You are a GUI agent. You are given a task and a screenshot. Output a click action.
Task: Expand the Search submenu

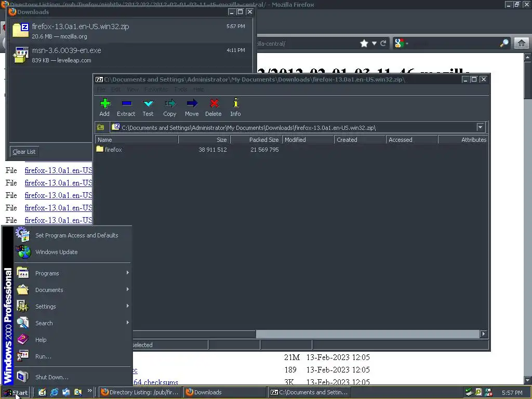click(73, 323)
